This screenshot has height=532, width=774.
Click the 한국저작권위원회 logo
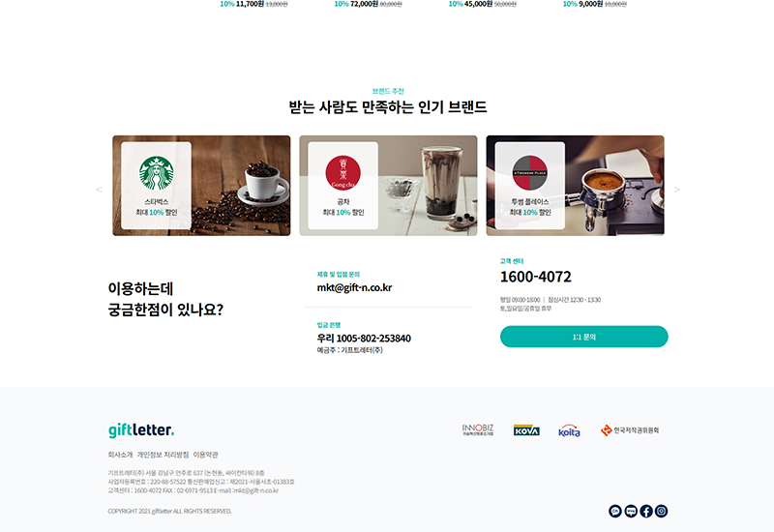click(x=630, y=430)
